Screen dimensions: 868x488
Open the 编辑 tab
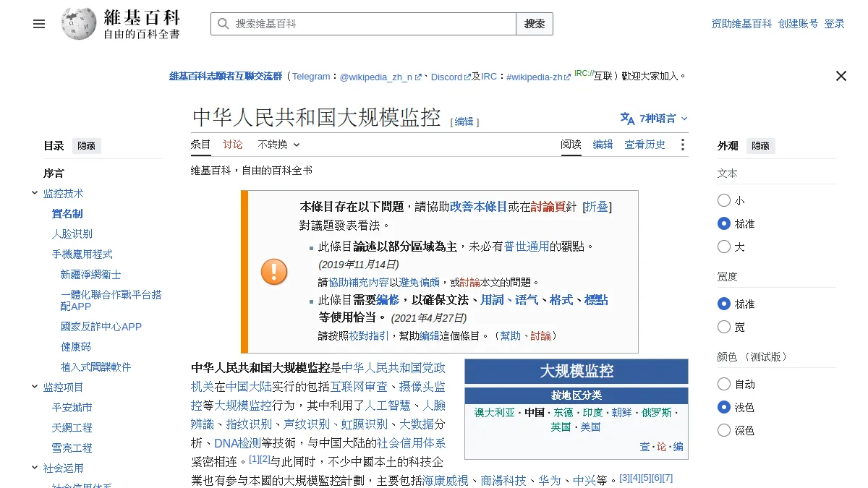tap(603, 145)
